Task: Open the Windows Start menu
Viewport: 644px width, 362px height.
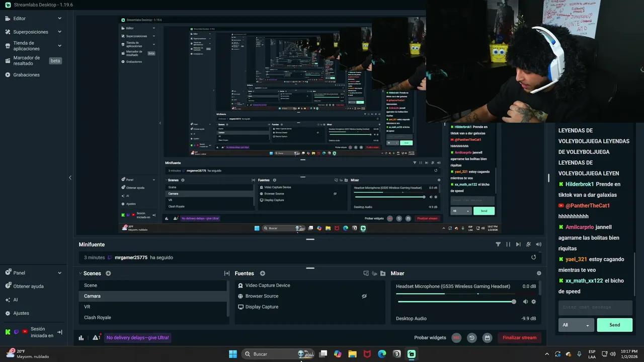Action: 233,354
